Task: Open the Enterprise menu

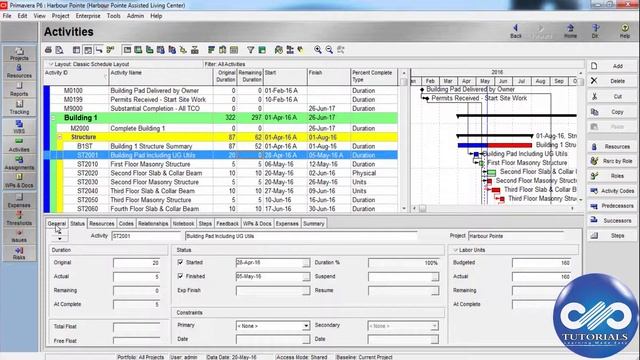Action: click(88, 16)
